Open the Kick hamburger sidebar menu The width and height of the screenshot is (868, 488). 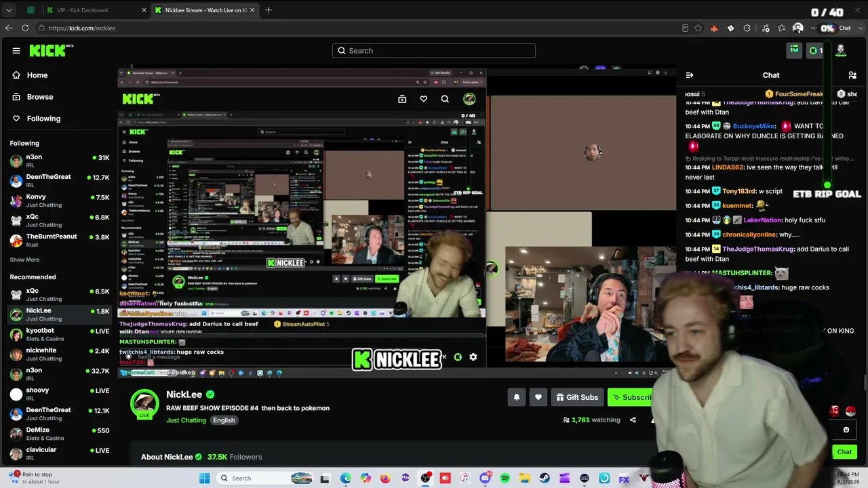(x=16, y=51)
